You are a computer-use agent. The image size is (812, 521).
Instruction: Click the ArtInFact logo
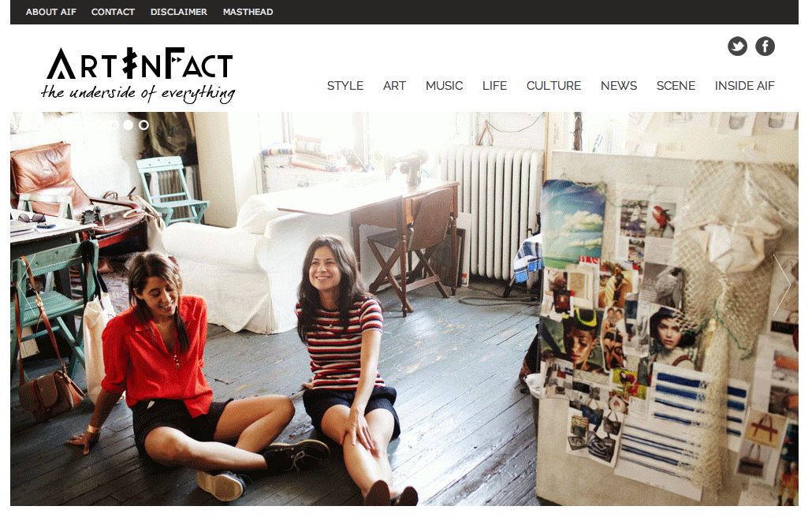point(138,75)
